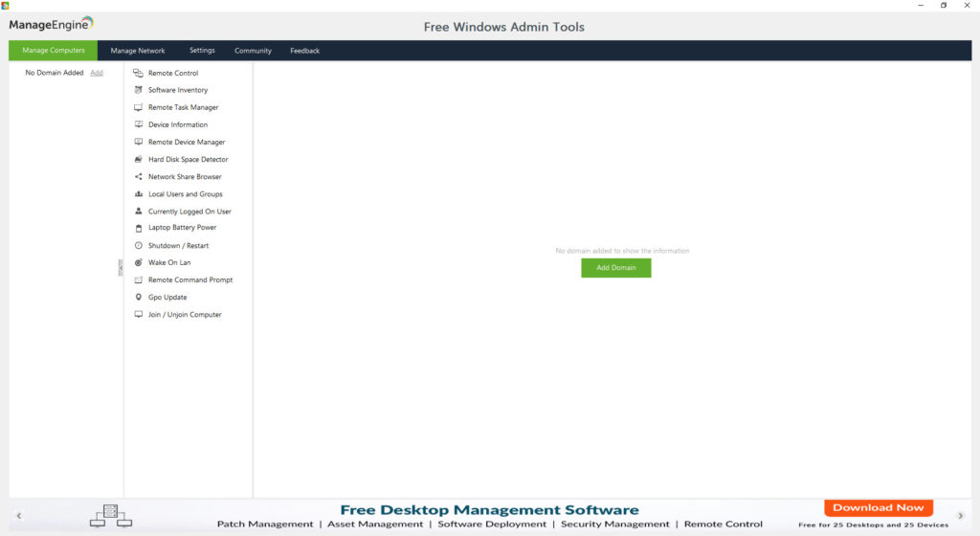980x536 pixels.
Task: Go to next banner with right arrow
Action: pyautogui.click(x=961, y=516)
